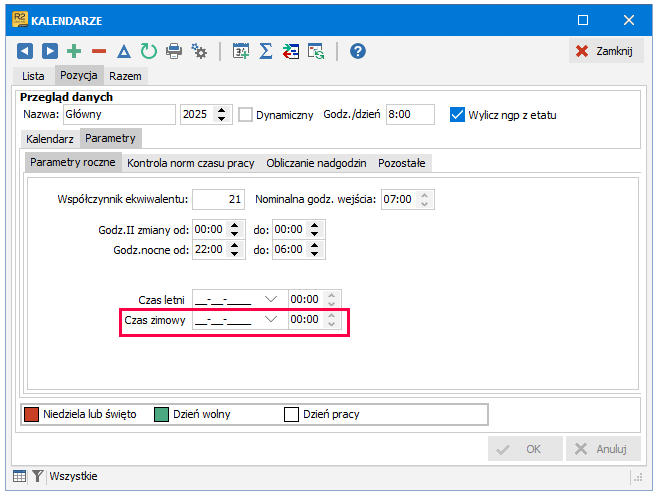Image resolution: width=663 pixels, height=499 pixels.
Task: Increase Nominalna godz. wejścia time
Action: 425,195
